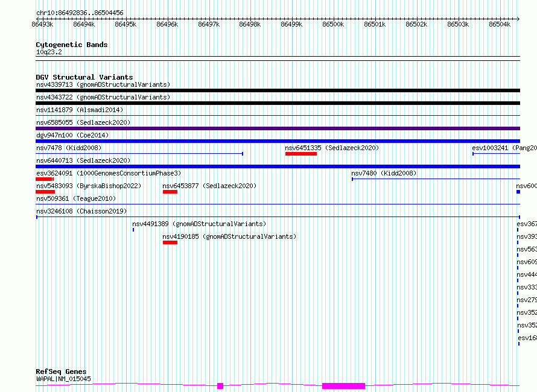This screenshot has width=537, height=392.
Task: Click the 86500k ruler label
Action: [333, 24]
